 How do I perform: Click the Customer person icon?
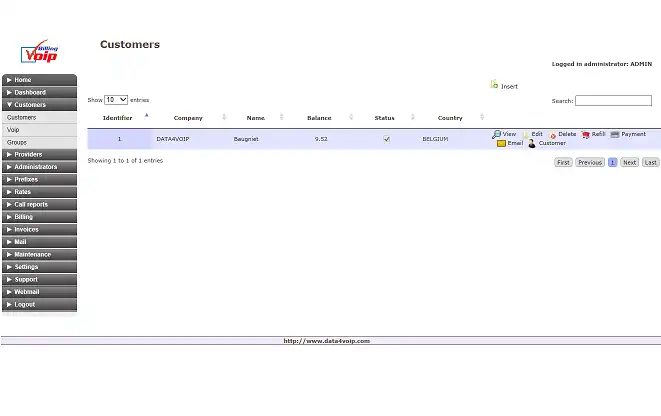tap(532, 143)
